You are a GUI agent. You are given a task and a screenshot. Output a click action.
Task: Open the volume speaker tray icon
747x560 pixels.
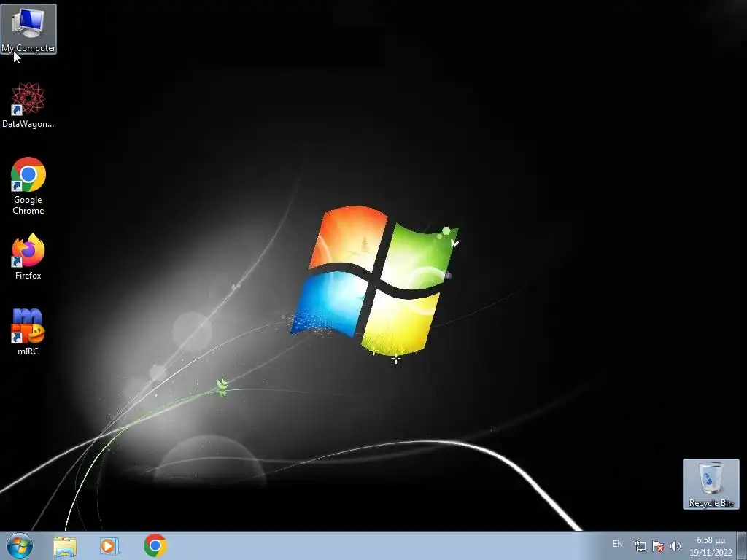click(x=675, y=546)
